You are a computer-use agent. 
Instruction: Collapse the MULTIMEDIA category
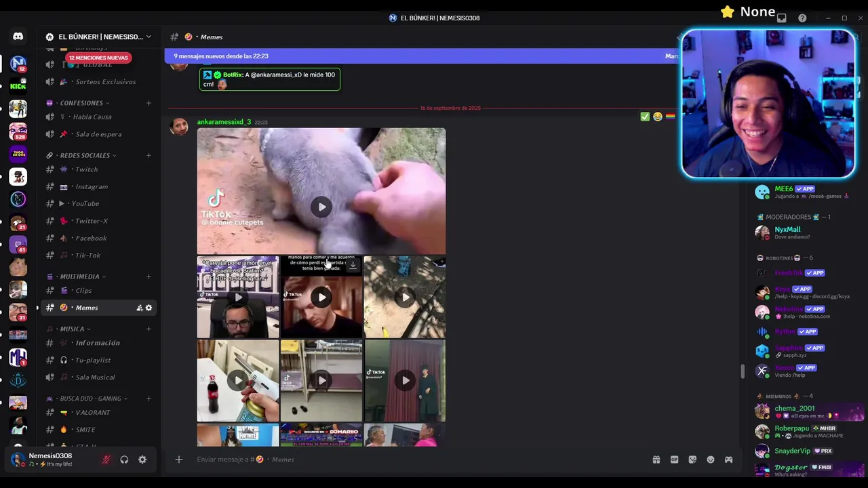[x=76, y=277]
